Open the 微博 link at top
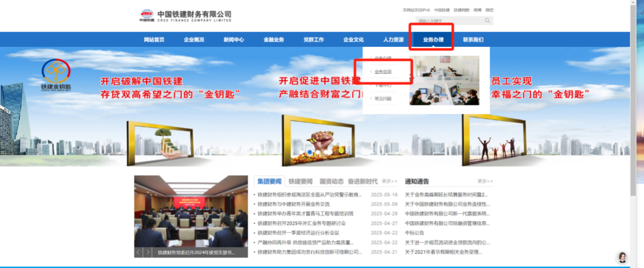Viewport: 644px width, 268px height. pyautogui.click(x=477, y=10)
